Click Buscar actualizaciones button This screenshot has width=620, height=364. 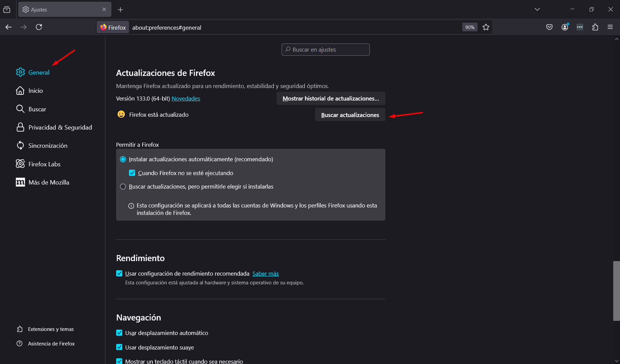tap(350, 115)
